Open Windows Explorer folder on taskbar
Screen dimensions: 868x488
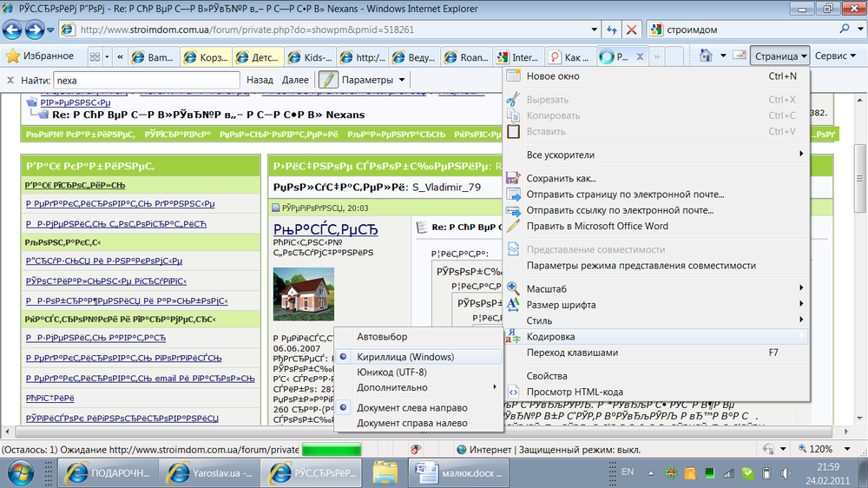[385, 472]
